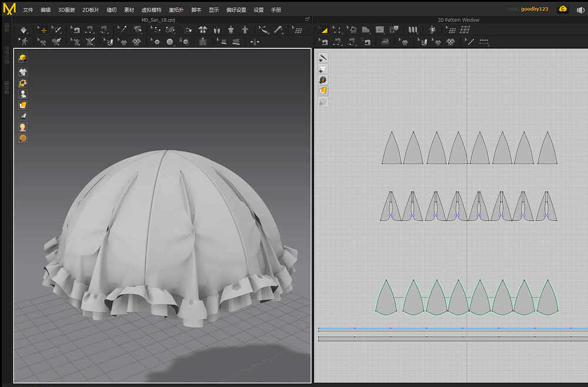Open the 偏好设置 menu
The image size is (588, 387).
(236, 10)
